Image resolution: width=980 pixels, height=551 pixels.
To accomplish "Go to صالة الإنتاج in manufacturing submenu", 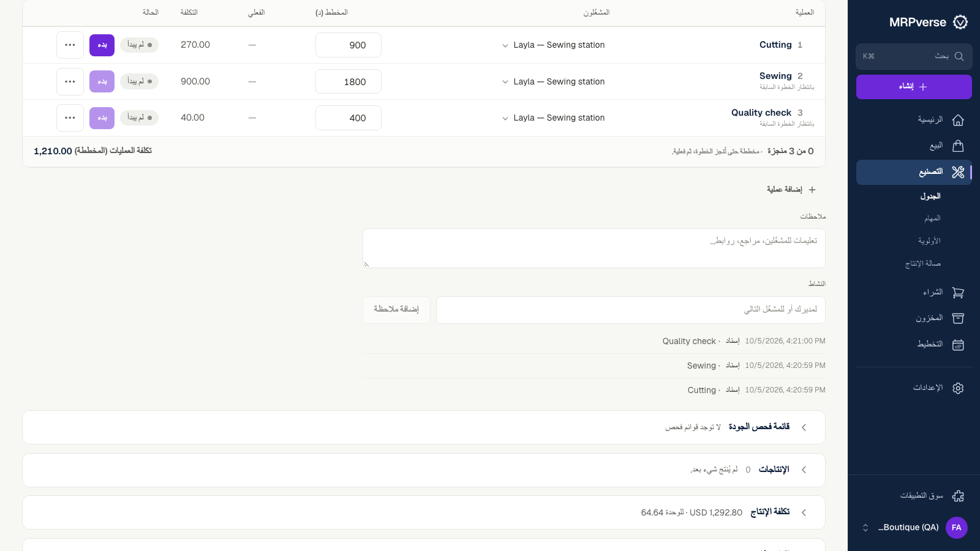I will [x=923, y=264].
